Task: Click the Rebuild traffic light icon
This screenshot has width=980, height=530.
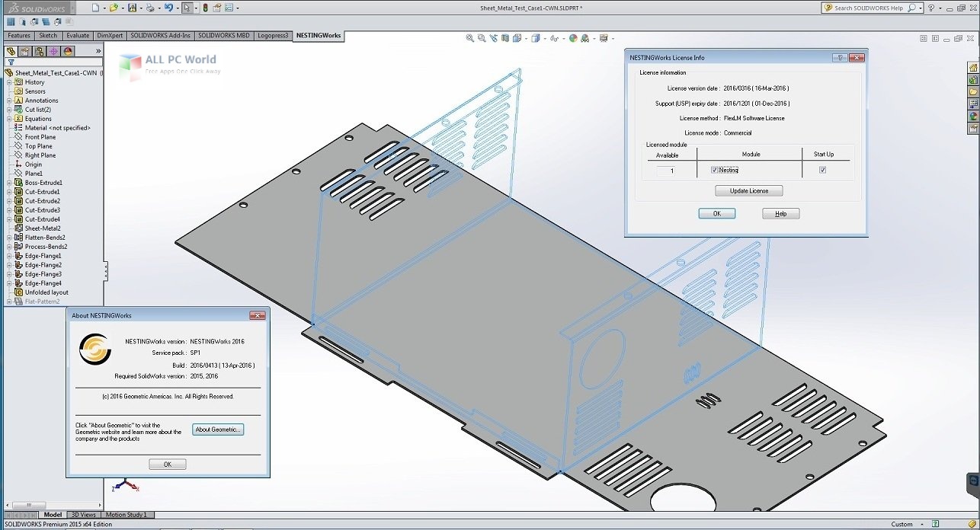Action: point(205,8)
